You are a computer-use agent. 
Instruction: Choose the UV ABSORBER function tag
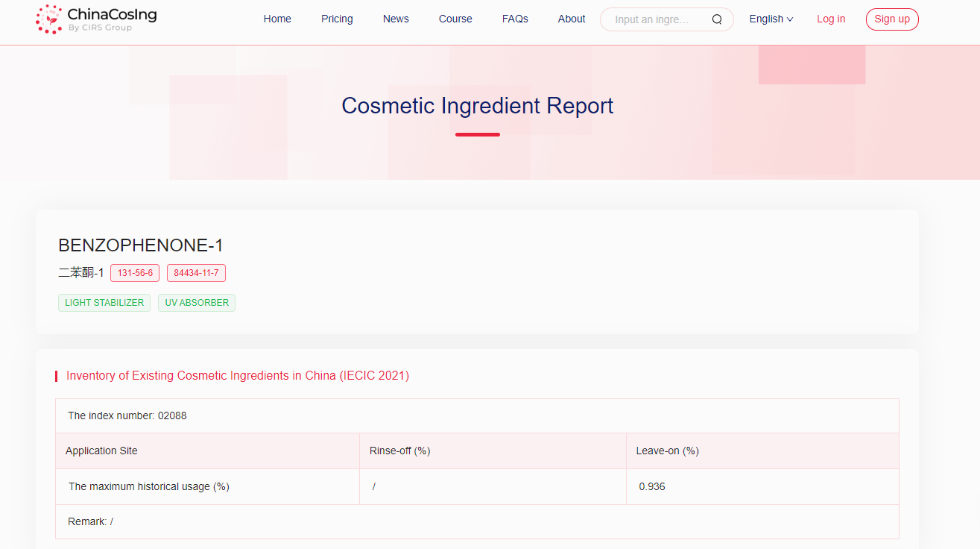click(x=197, y=303)
